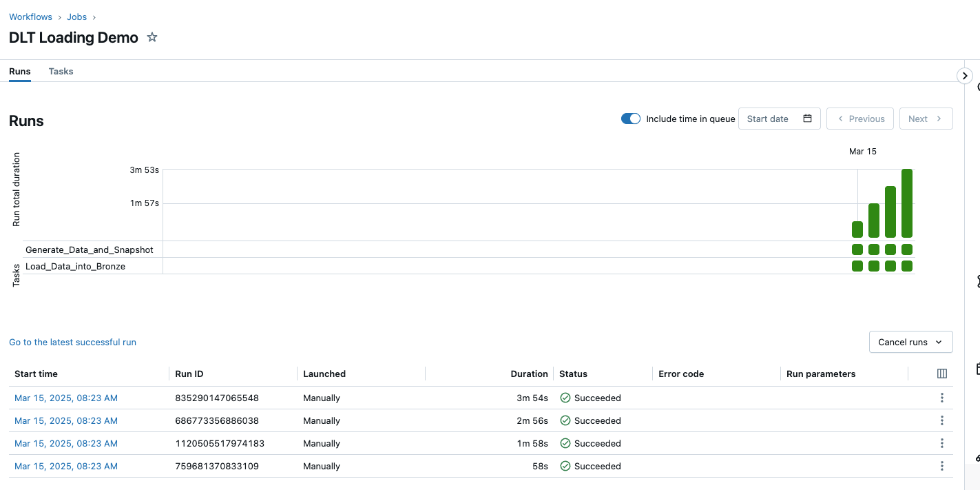The width and height of the screenshot is (980, 490).
Task: Open the run that lasted 58s
Action: coord(66,466)
